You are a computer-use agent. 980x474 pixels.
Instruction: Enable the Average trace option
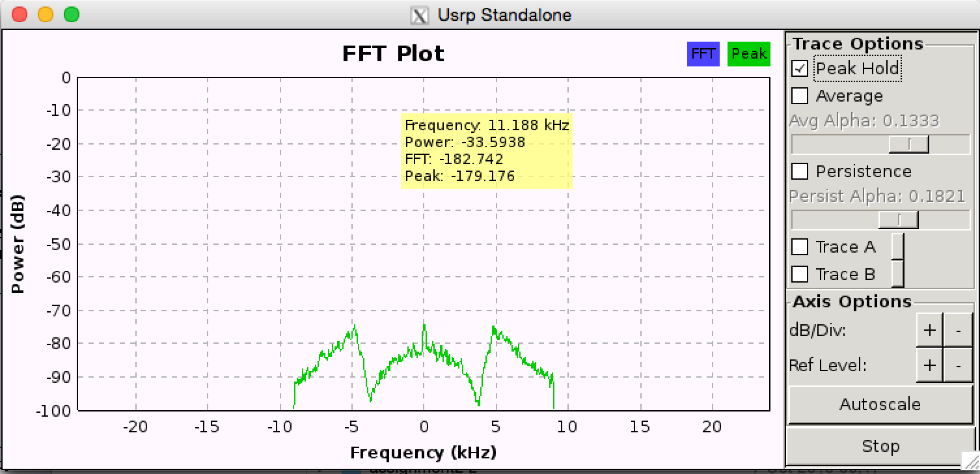point(800,96)
